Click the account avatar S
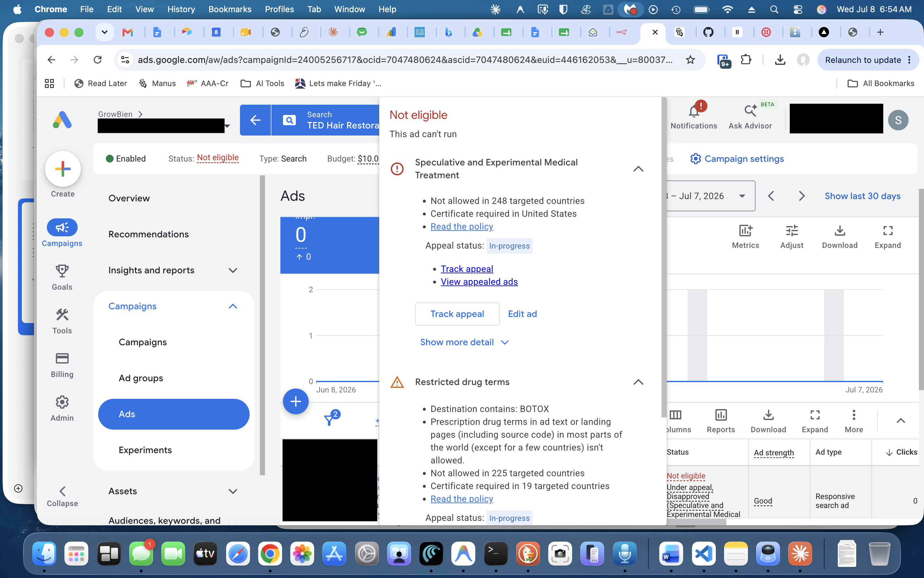This screenshot has width=924, height=578. (x=898, y=120)
